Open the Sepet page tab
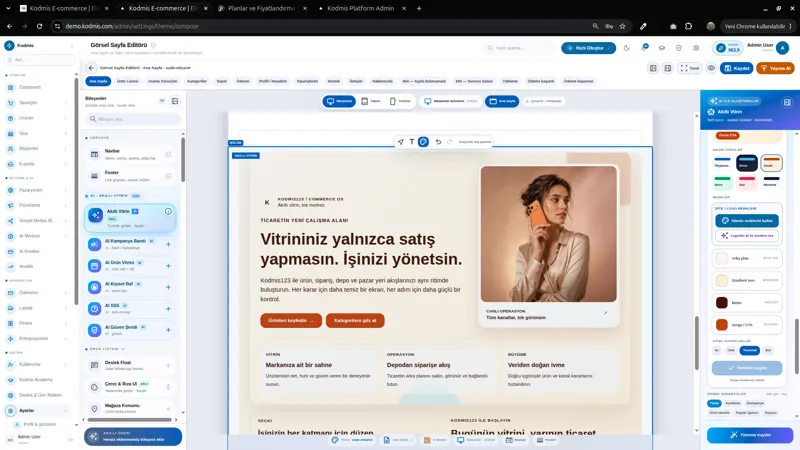This screenshot has width=800, height=450. [x=221, y=81]
